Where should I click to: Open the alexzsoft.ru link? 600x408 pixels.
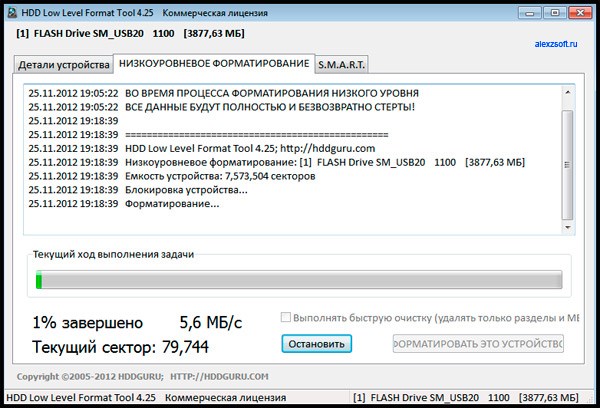tap(556, 44)
